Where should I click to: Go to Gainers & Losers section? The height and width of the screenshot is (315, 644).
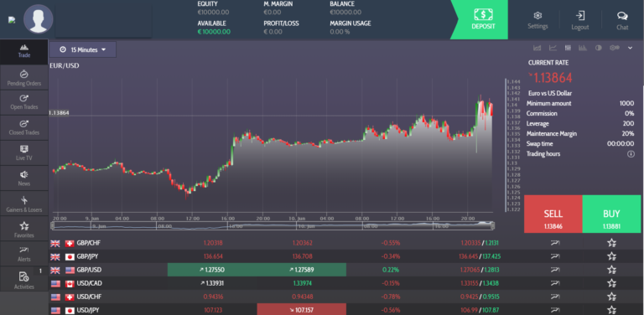click(x=24, y=204)
